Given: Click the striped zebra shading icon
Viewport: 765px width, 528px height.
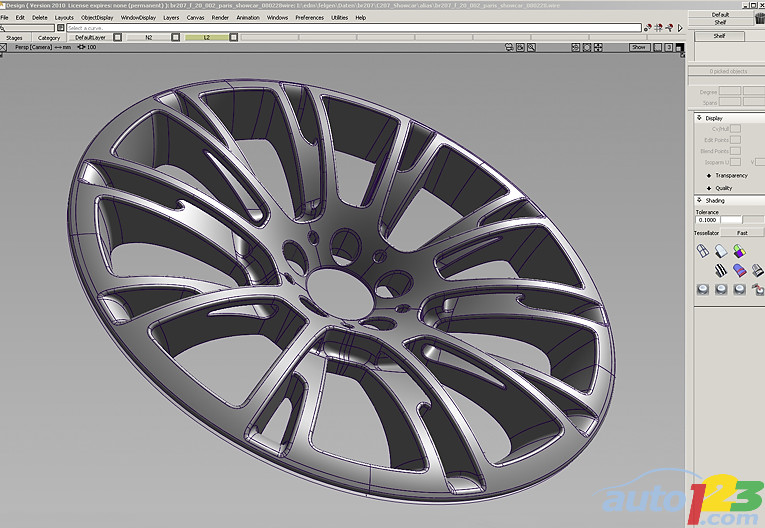Looking at the screenshot, I should click(x=720, y=270).
